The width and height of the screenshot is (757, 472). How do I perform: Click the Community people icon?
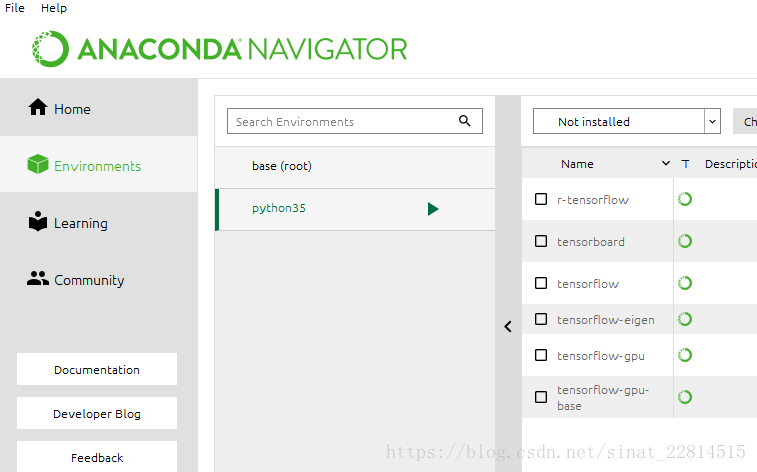pos(38,278)
